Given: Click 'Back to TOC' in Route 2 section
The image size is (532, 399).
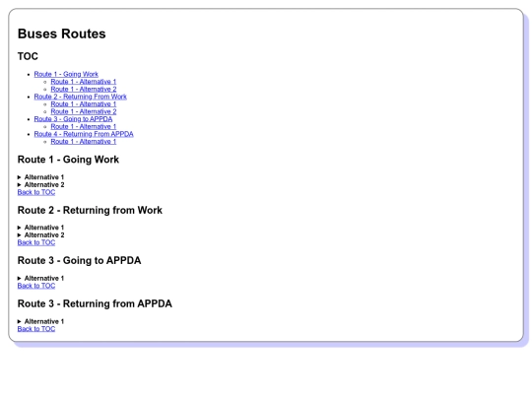Looking at the screenshot, I should 36,242.
